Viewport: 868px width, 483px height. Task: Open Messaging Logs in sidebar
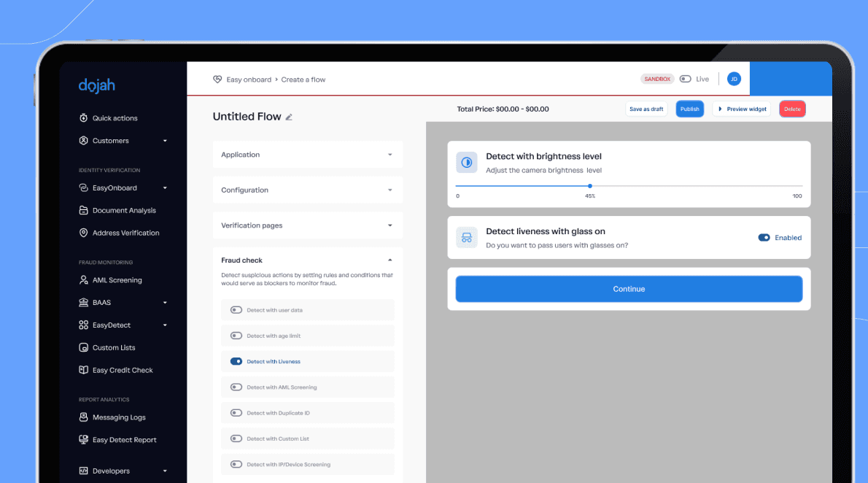tap(119, 417)
